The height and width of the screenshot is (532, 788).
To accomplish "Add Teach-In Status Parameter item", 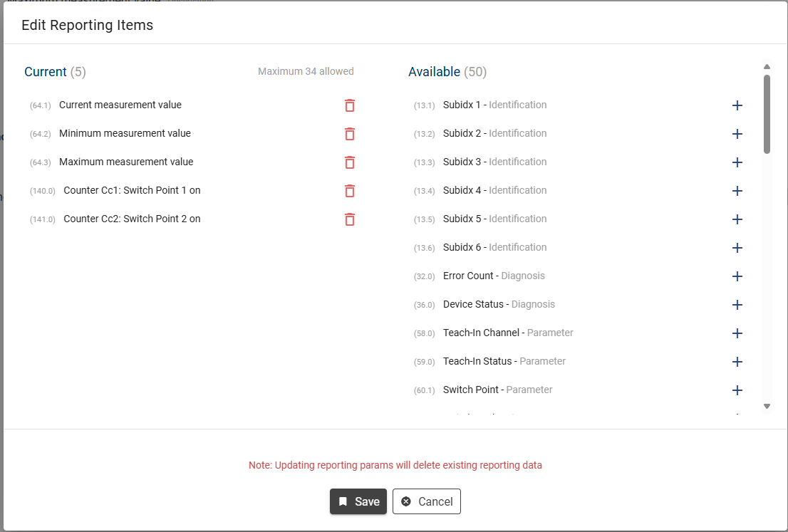I will (737, 362).
